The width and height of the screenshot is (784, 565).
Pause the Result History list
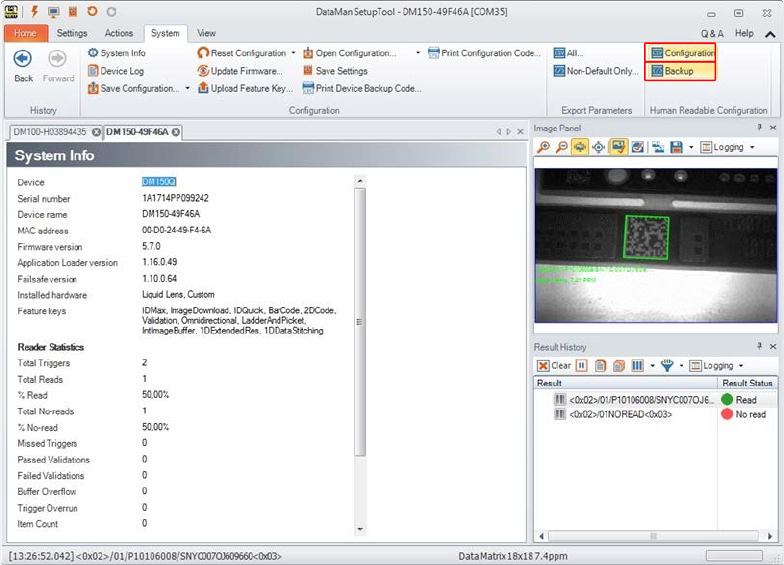[x=581, y=366]
